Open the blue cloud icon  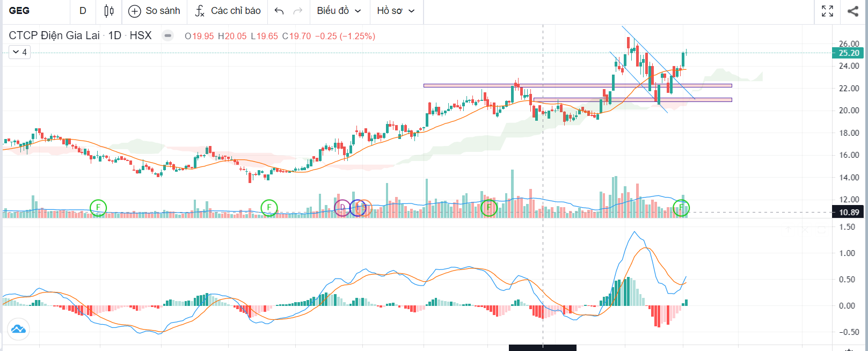coord(18,329)
